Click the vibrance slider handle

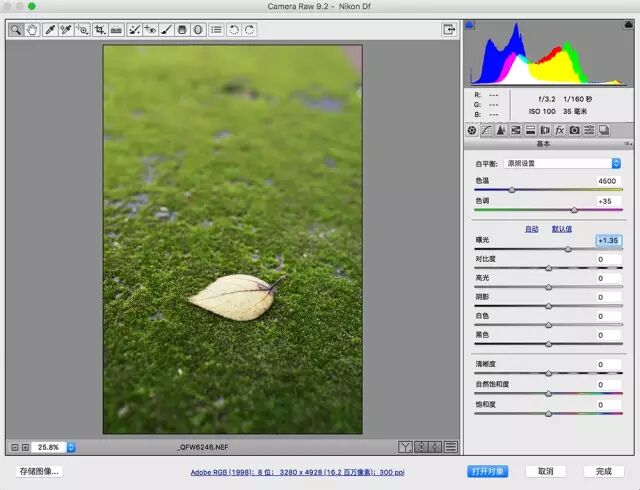coord(549,394)
